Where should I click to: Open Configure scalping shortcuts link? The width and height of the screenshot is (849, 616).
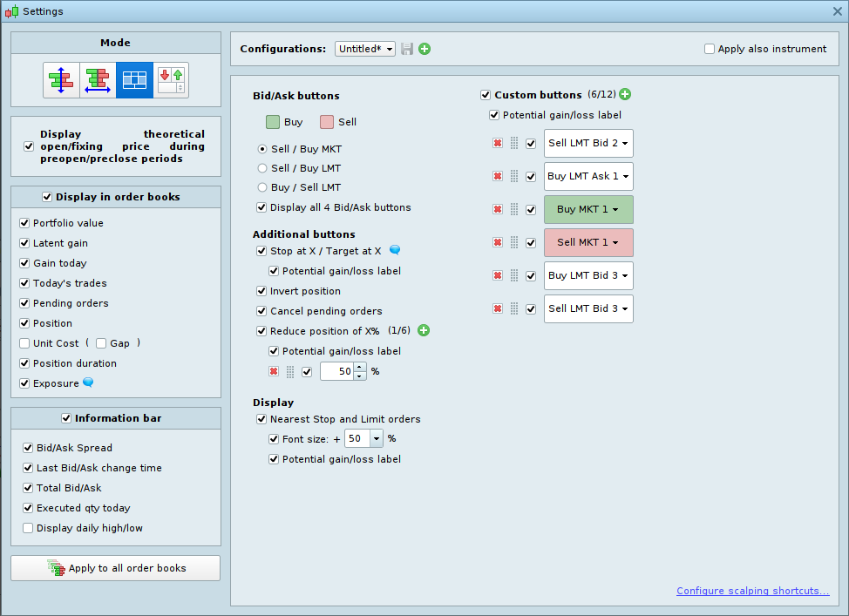pyautogui.click(x=752, y=591)
